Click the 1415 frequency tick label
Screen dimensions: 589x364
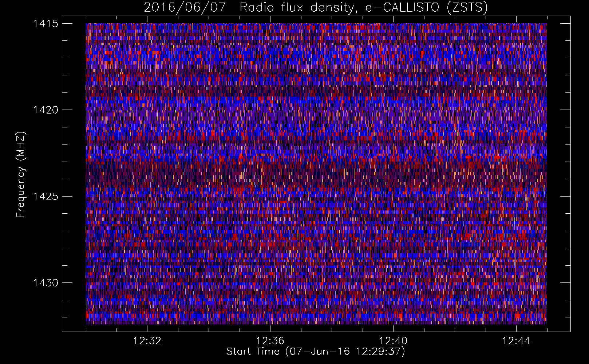(x=46, y=24)
